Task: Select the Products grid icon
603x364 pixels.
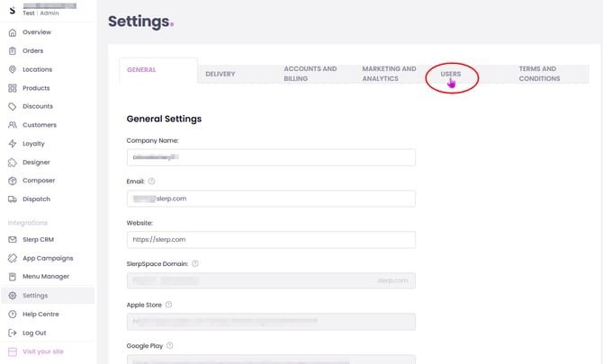Action: tap(13, 88)
